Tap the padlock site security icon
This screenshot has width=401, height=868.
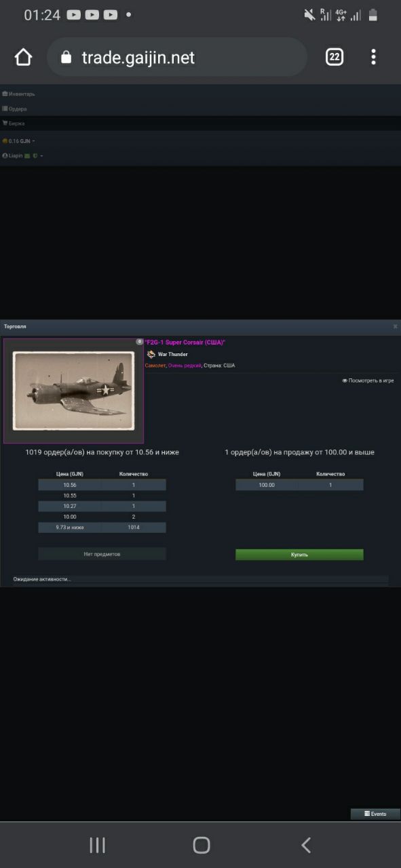point(66,58)
